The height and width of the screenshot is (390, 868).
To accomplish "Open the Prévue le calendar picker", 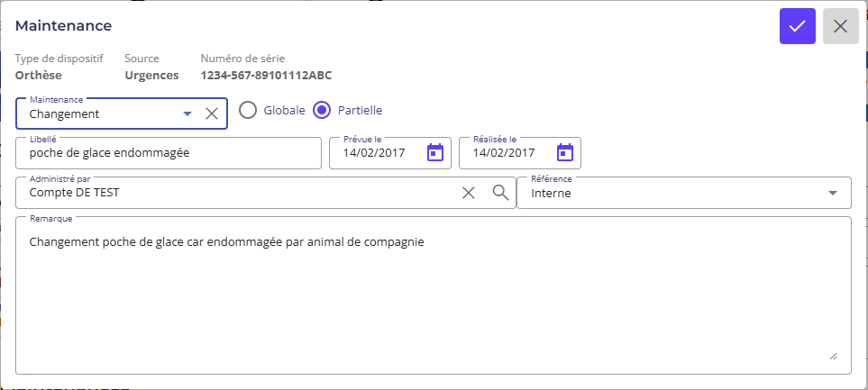I will click(435, 152).
